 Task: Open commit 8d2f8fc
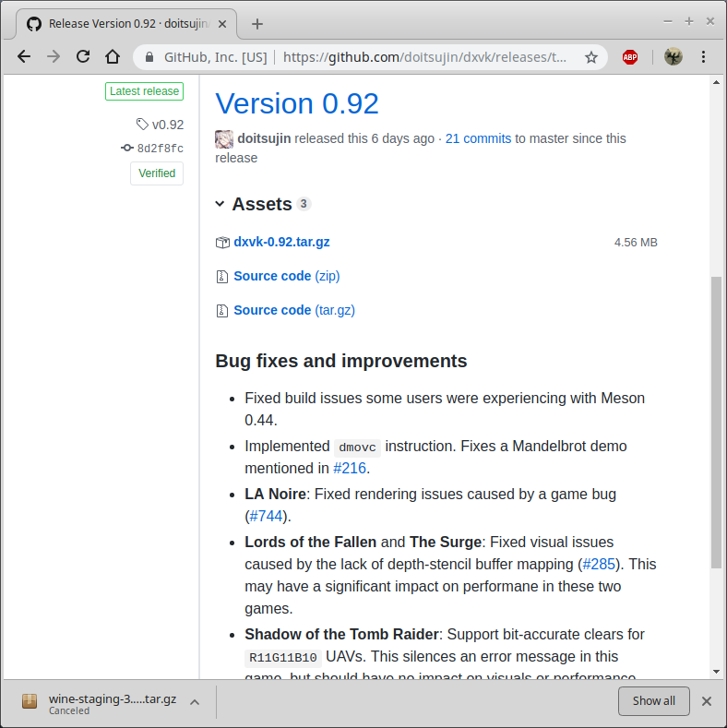point(161,149)
